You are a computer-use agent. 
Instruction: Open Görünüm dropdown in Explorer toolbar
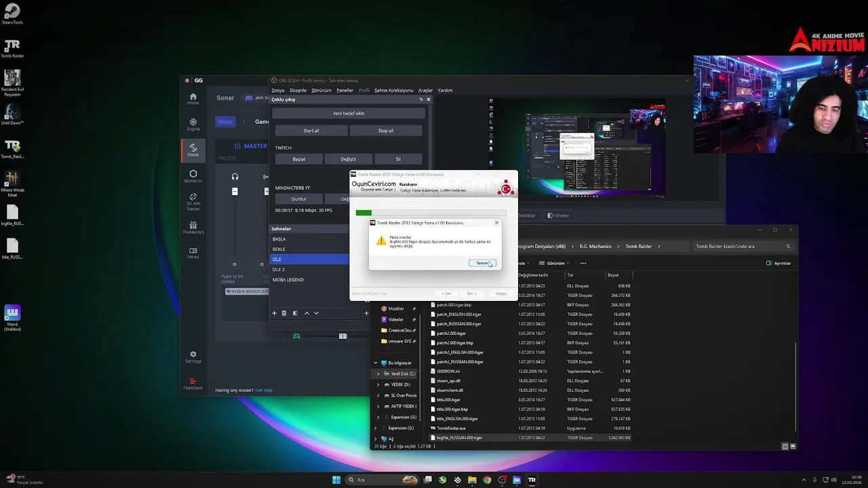(x=555, y=263)
